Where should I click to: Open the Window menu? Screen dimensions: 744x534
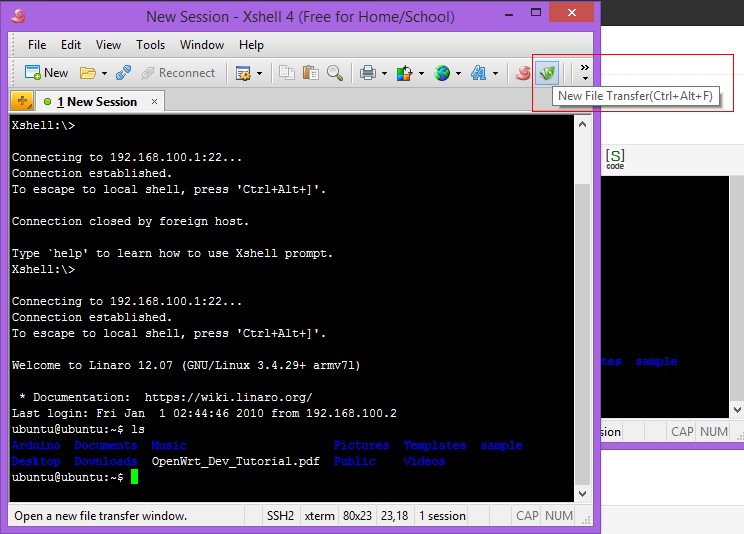click(202, 45)
